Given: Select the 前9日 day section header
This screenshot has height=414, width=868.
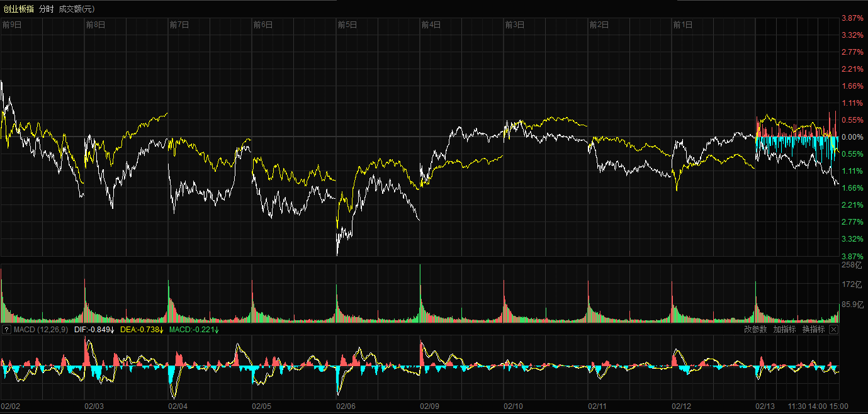Looking at the screenshot, I should point(12,25).
